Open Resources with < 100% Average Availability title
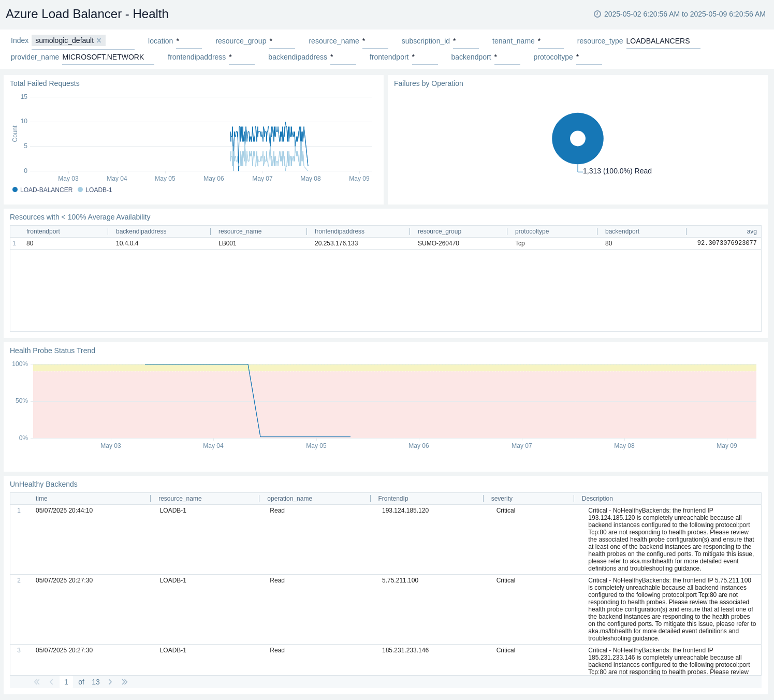The height and width of the screenshot is (700, 774). (x=80, y=217)
